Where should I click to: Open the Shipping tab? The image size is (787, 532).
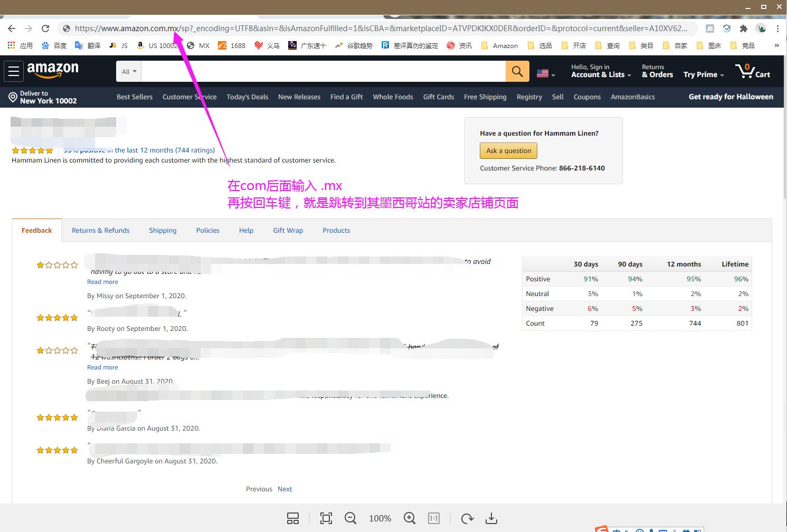click(163, 231)
